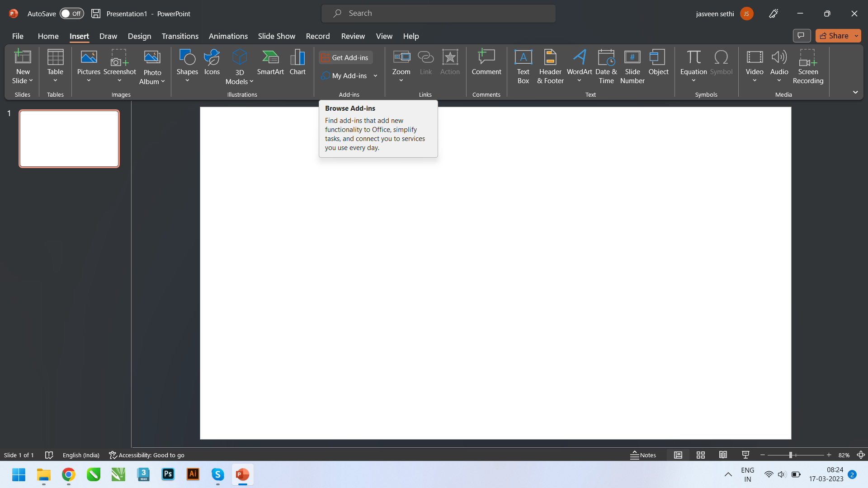Click zoom in plus button
868x488 pixels.
click(x=829, y=455)
